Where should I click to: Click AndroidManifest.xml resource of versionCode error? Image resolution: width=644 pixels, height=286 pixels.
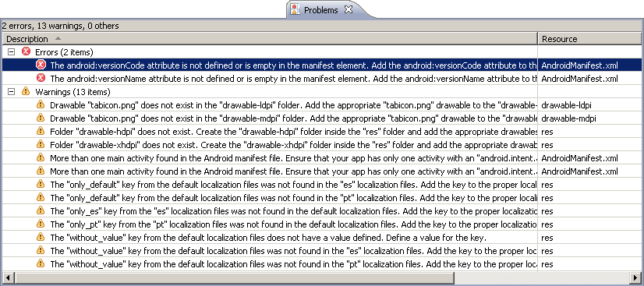point(579,65)
